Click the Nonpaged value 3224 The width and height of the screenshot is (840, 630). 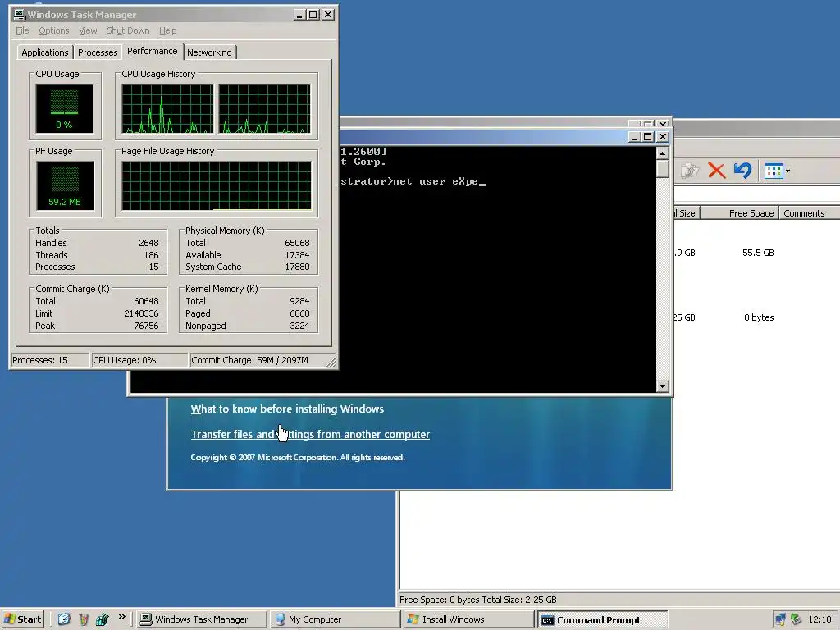[x=299, y=326]
